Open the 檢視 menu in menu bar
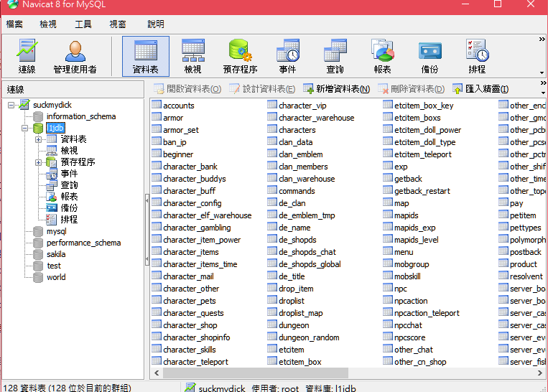The width and height of the screenshot is (548, 392). (x=48, y=24)
